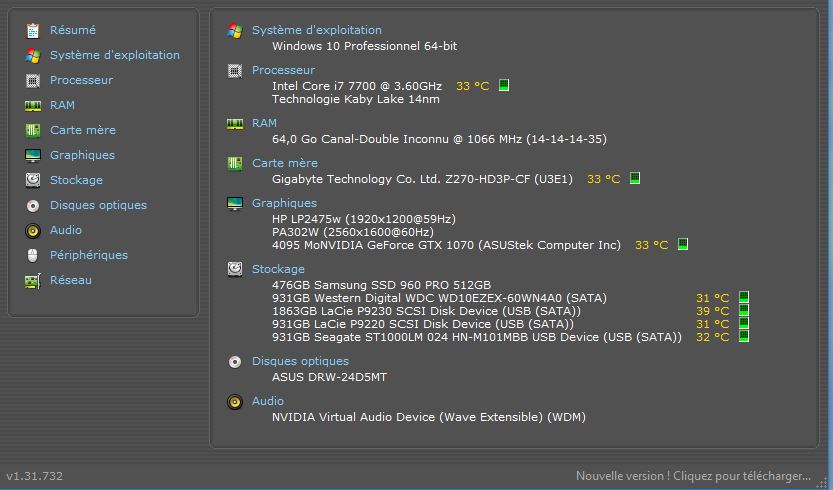Click the CPU temperature green indicator

point(504,86)
